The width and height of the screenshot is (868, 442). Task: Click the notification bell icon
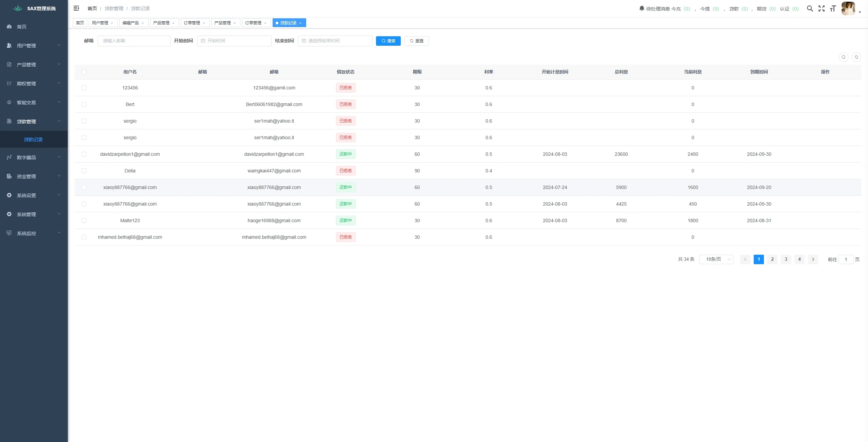tap(642, 8)
